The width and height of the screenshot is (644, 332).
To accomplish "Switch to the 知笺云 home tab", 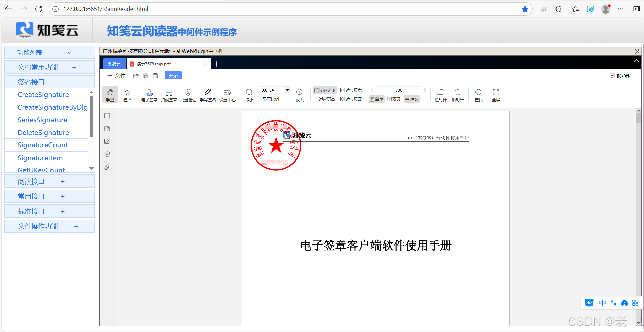I will pos(114,64).
